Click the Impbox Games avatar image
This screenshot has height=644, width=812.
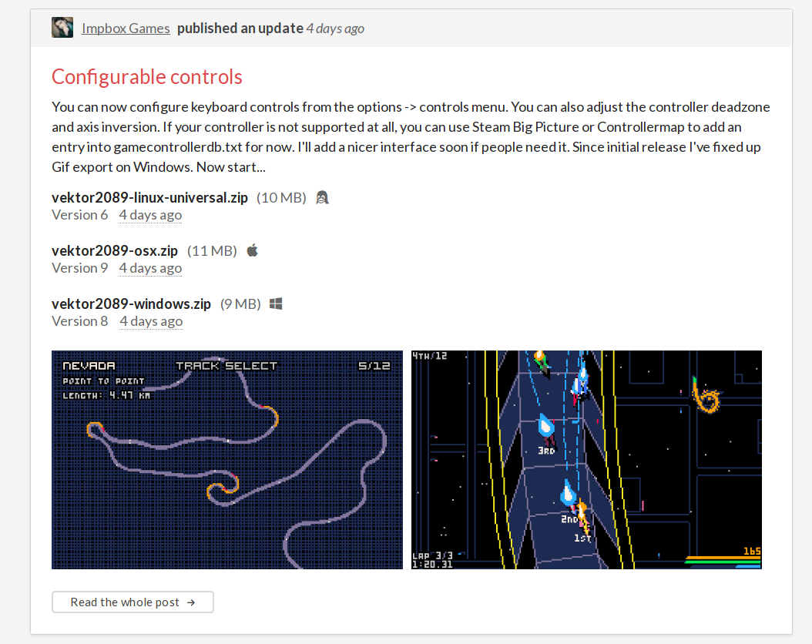[62, 28]
